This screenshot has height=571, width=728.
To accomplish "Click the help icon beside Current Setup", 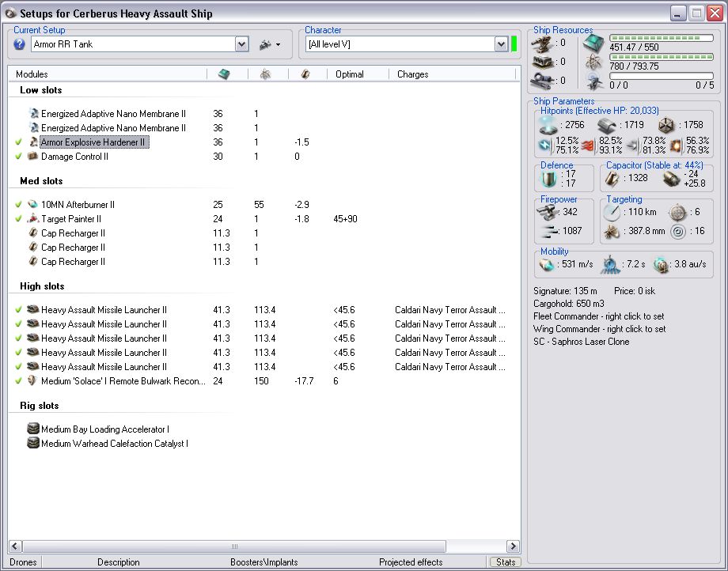I will pyautogui.click(x=20, y=44).
